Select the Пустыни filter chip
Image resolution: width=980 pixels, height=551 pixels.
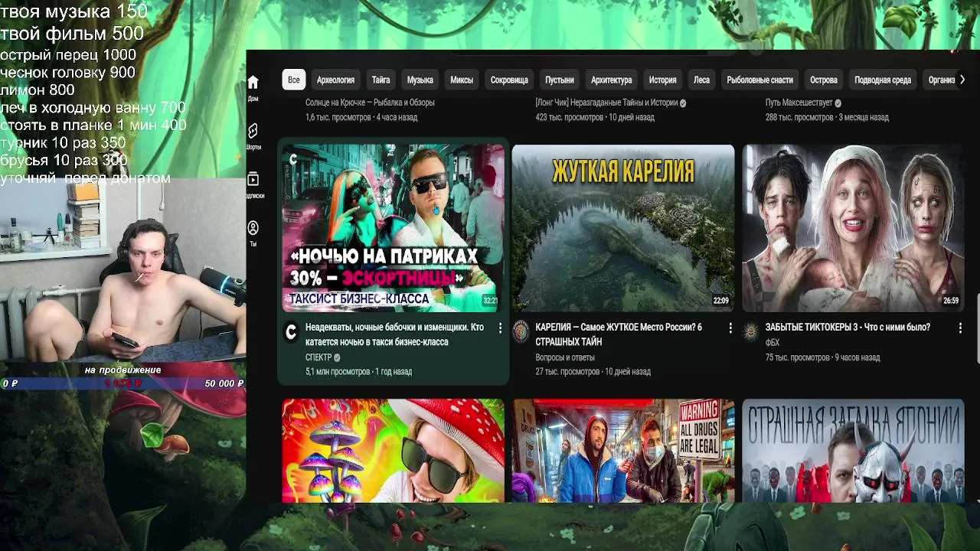coord(559,80)
